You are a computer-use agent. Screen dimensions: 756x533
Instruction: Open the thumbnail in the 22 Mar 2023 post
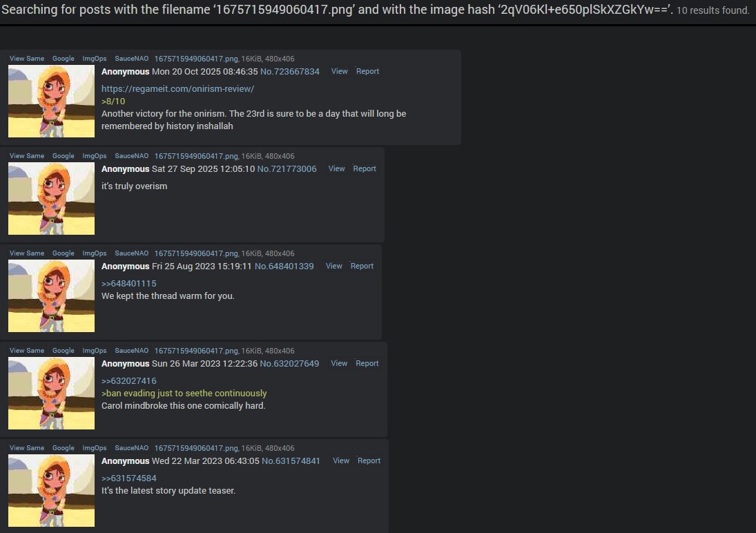click(52, 491)
